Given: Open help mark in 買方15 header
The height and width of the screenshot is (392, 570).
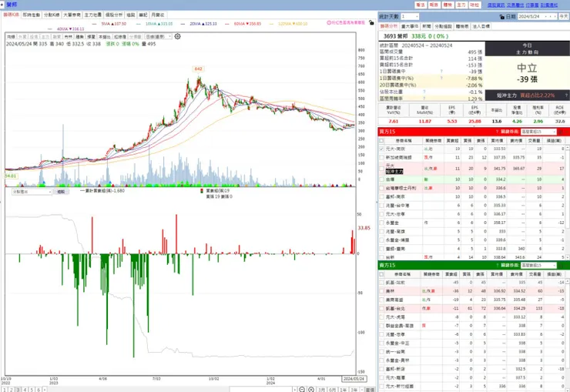Looking at the screenshot, I should point(497,132).
